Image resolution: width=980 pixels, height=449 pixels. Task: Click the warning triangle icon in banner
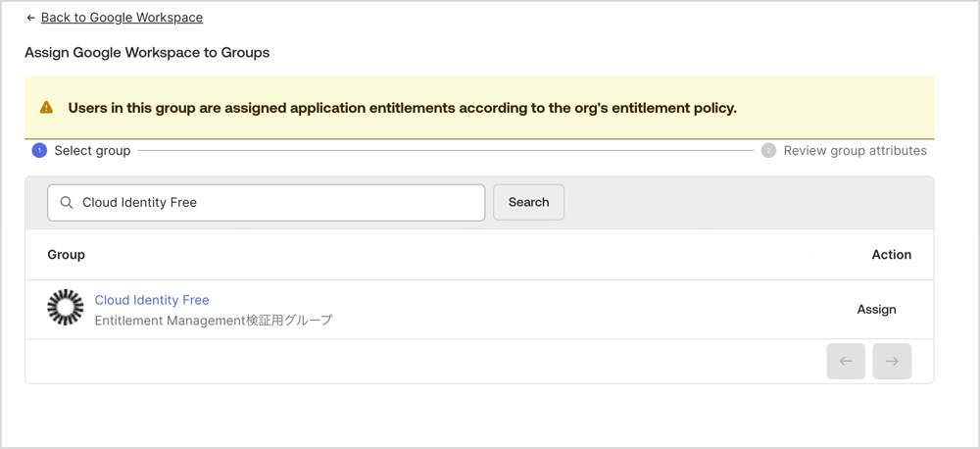tap(46, 108)
